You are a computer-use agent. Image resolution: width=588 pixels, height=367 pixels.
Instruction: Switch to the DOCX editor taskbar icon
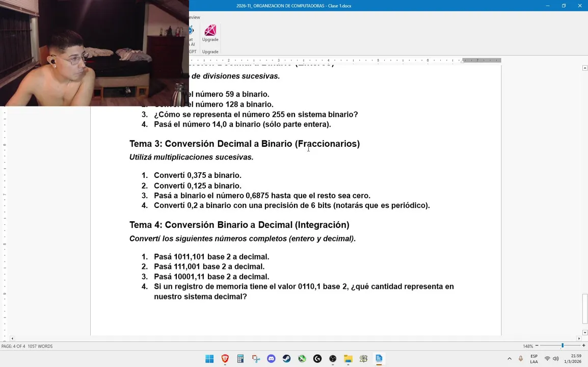[379, 359]
